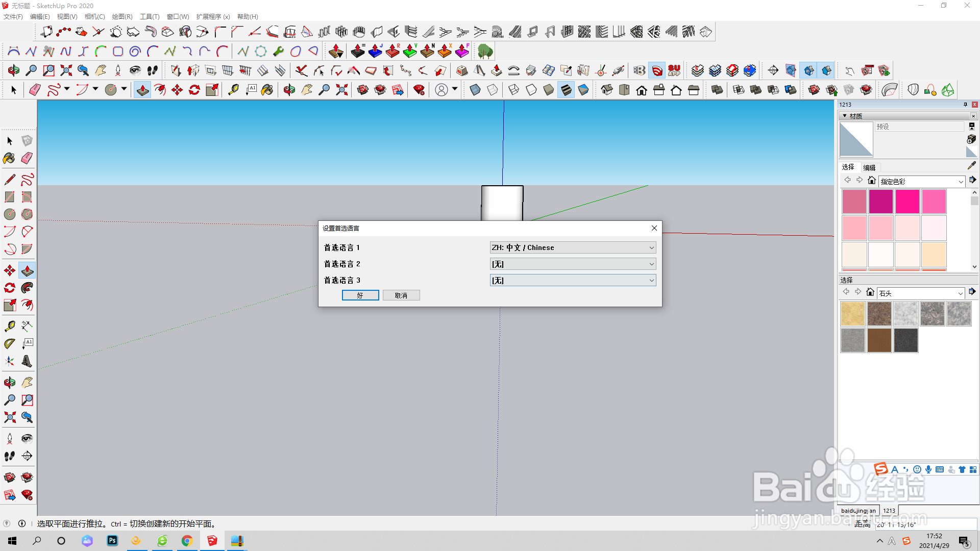This screenshot has width=980, height=551.
Task: Toggle secondary selection pane icon in materials
Action: pos(971,126)
